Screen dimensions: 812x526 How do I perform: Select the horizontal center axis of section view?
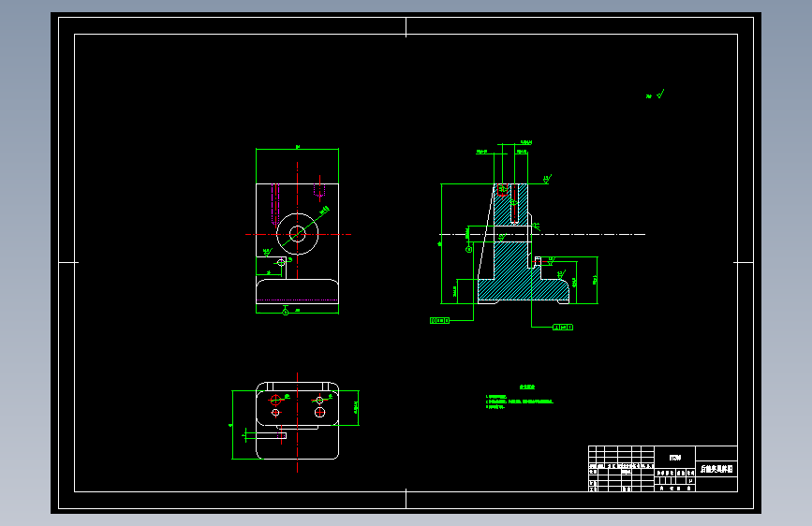[542, 235]
